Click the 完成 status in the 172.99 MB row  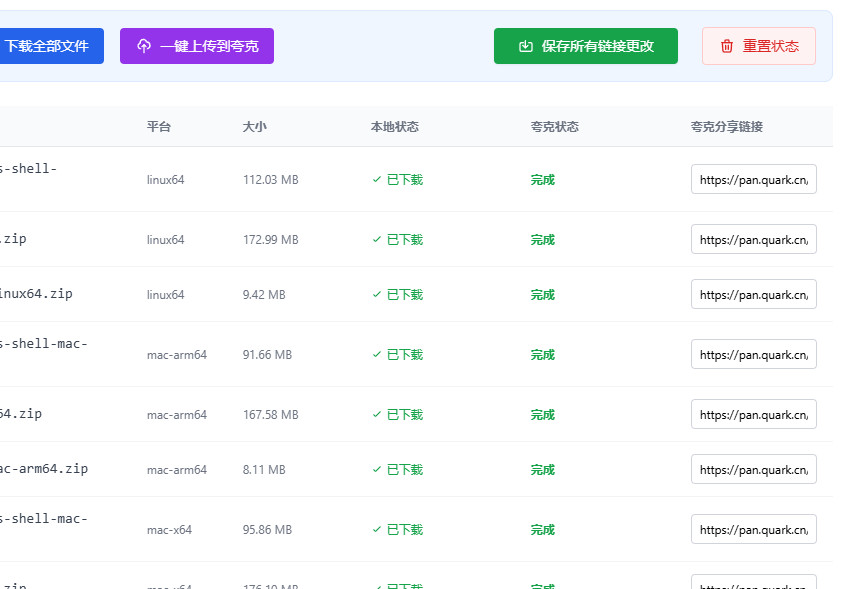543,240
